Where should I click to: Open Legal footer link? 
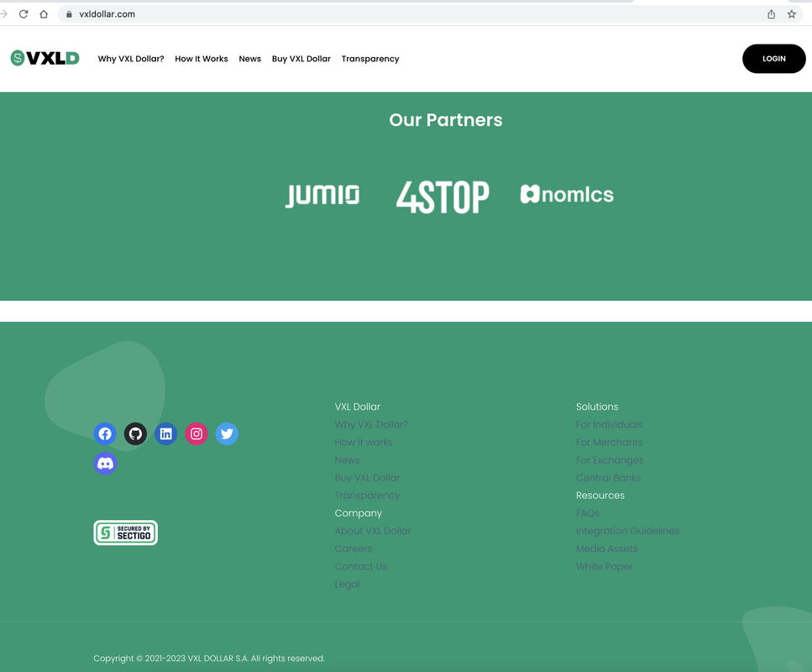coord(347,584)
